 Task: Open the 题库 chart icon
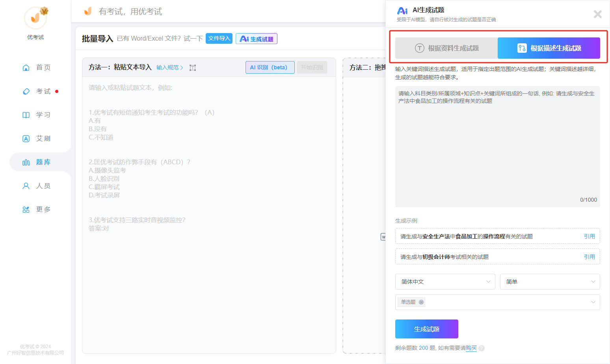point(26,162)
